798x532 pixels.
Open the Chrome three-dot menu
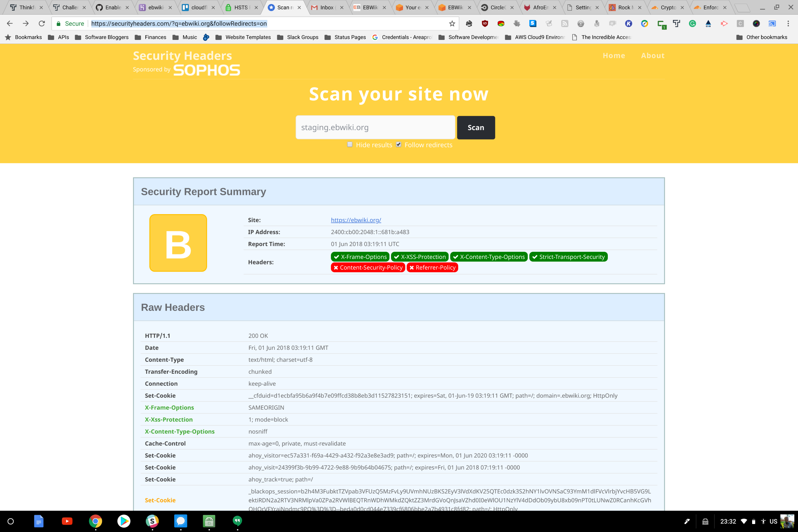coord(789,23)
